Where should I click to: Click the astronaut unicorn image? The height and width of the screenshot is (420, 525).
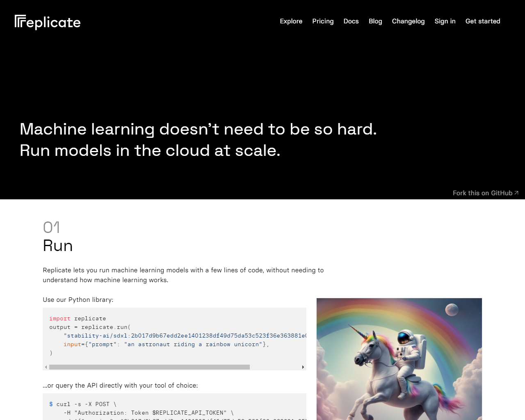point(399,359)
